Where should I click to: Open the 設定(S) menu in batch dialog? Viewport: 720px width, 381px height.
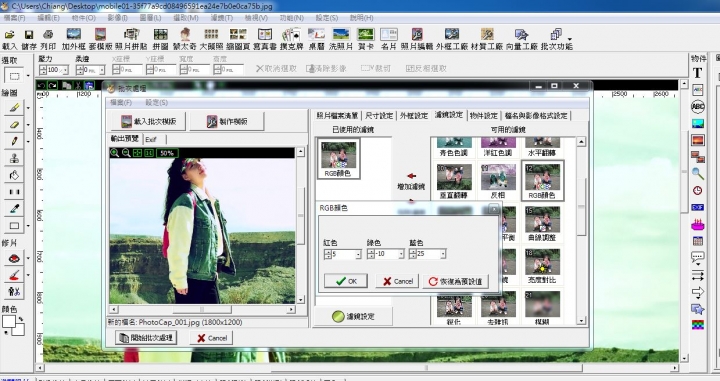click(x=157, y=102)
